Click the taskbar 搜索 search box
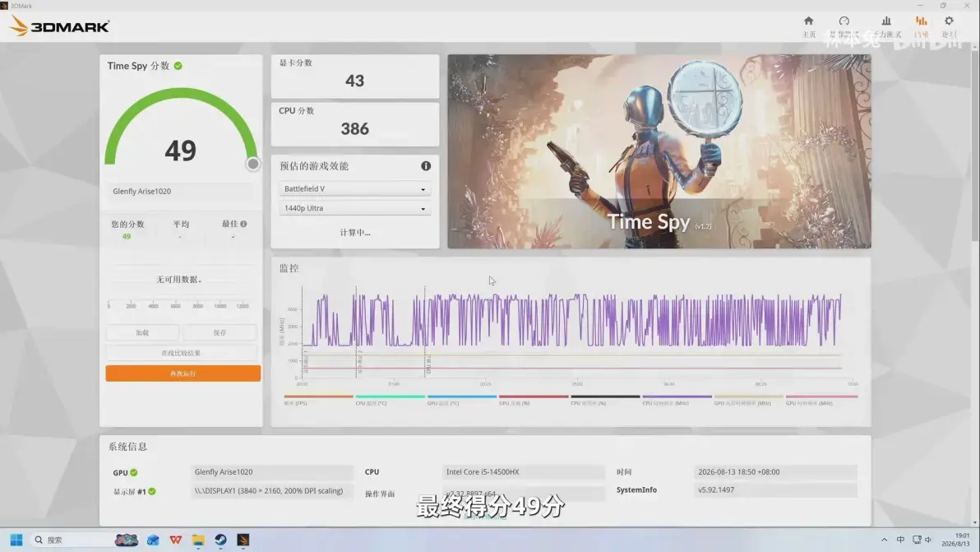Screen dimensions: 980x552 tap(70, 540)
